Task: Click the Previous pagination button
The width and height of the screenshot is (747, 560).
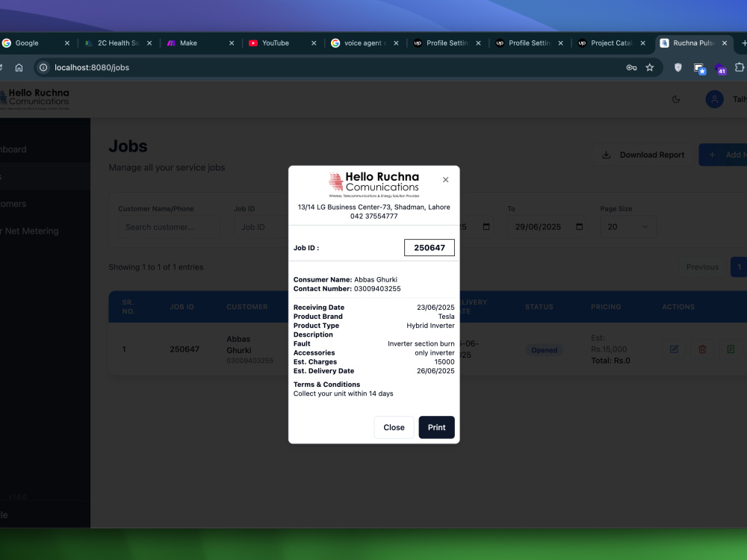Action: click(702, 267)
